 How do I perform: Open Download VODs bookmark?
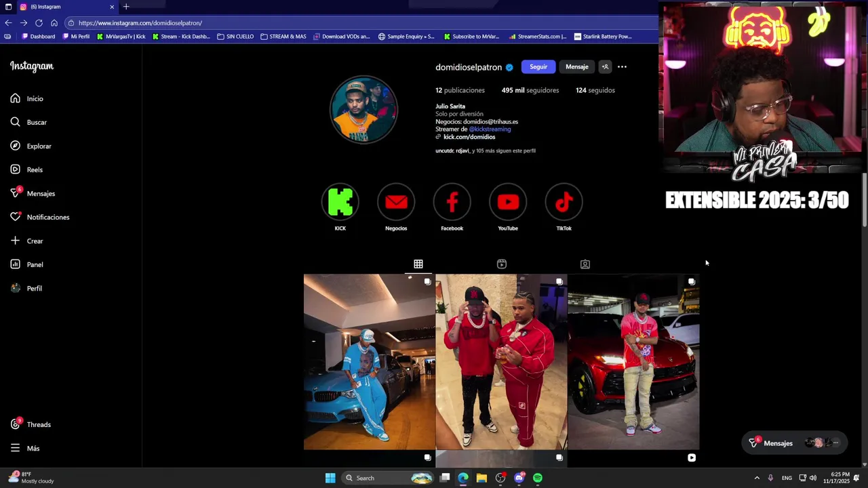click(x=342, y=37)
